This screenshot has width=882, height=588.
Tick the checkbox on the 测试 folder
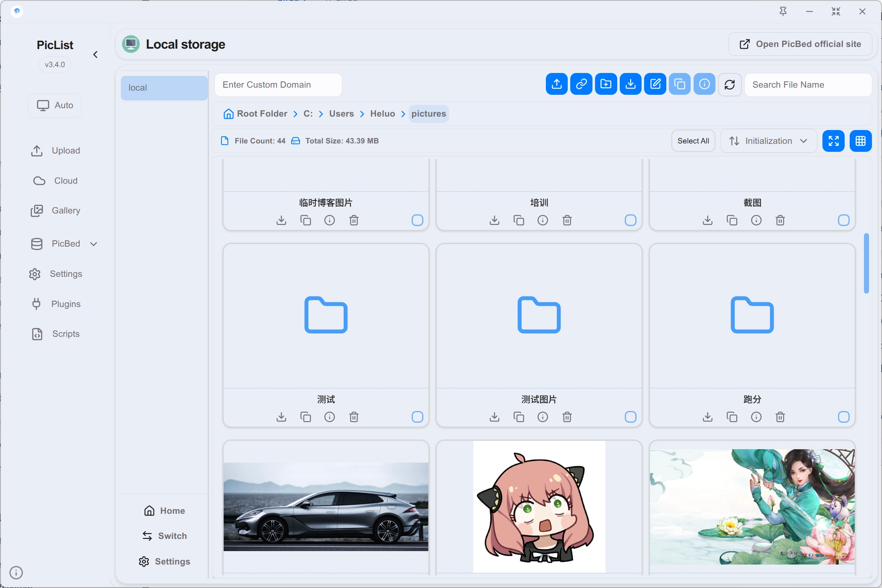[x=417, y=417]
